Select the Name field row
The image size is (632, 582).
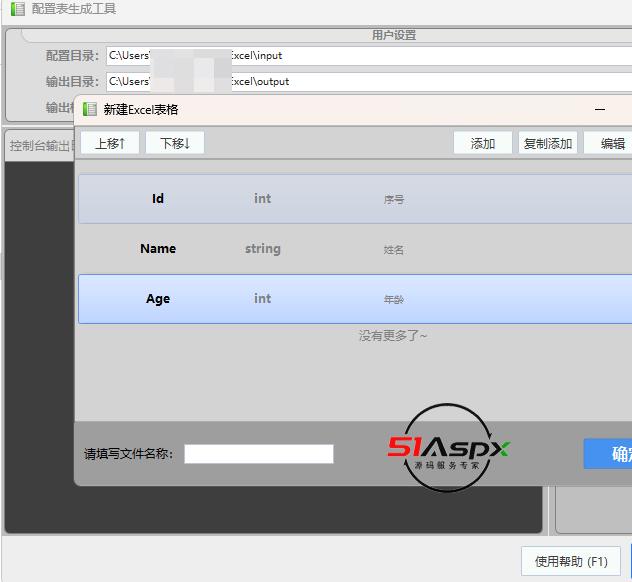pos(355,249)
